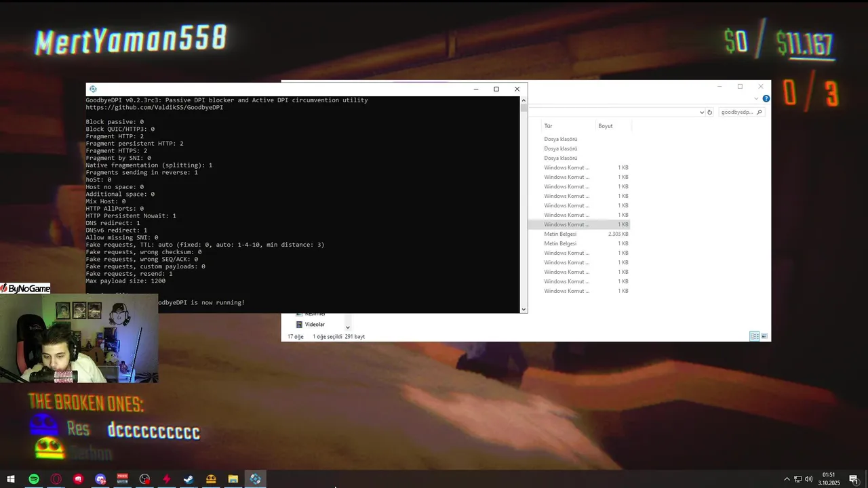The image size is (868, 488).
Task: Minimize the GoodbyeDPI console window
Action: coord(476,89)
